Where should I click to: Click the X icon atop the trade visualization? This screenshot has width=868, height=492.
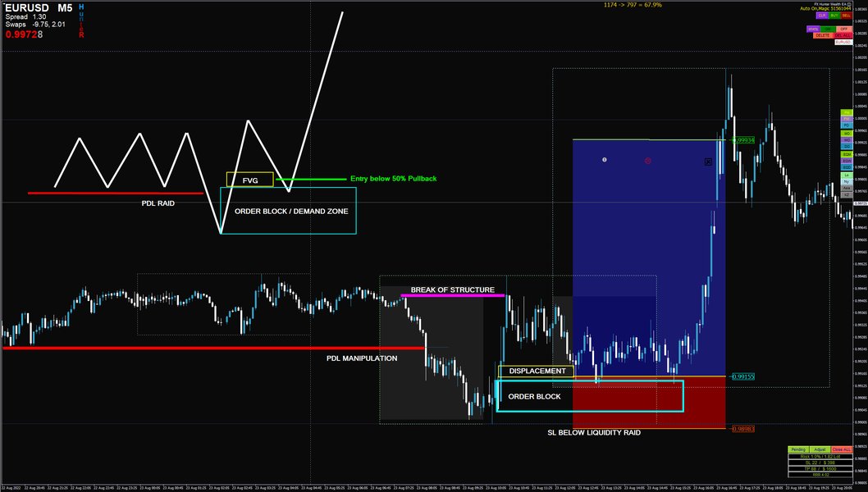point(707,162)
